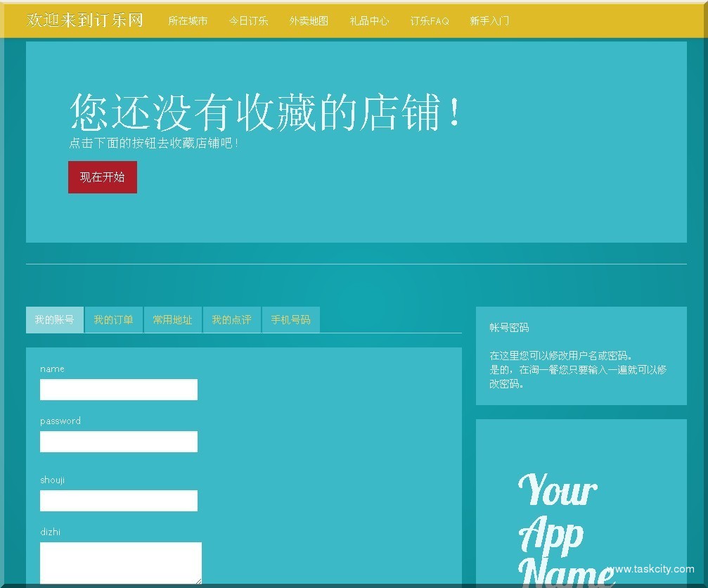Click into the dizhi text area

click(x=121, y=563)
